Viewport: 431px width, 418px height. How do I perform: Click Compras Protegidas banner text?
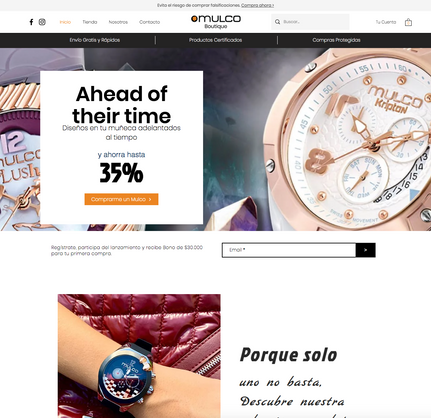coord(337,40)
